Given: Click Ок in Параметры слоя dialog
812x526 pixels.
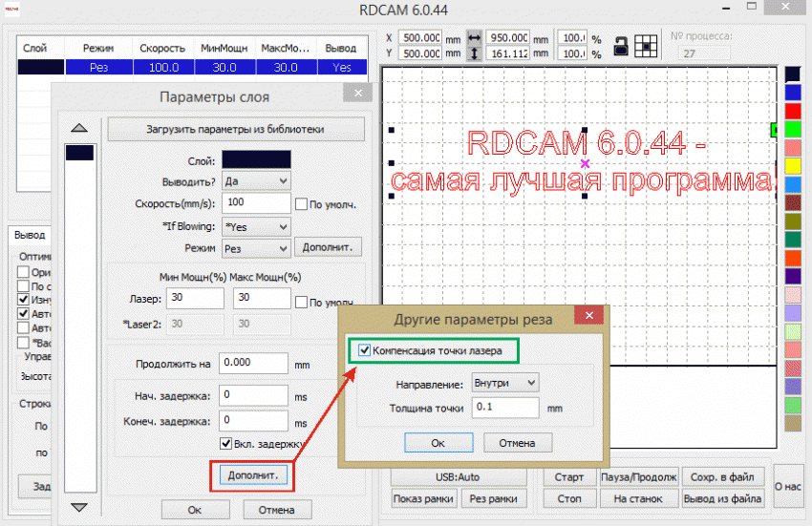Looking at the screenshot, I should point(195,510).
